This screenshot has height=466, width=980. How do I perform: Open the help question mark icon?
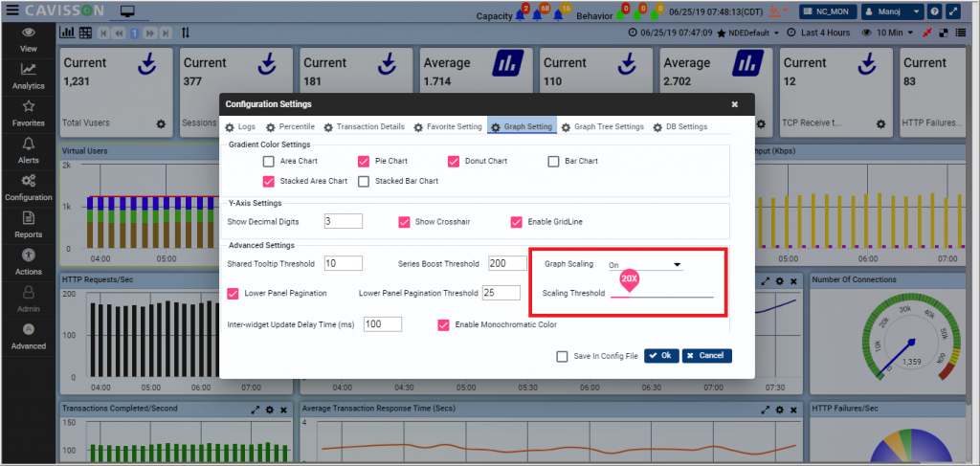(935, 11)
